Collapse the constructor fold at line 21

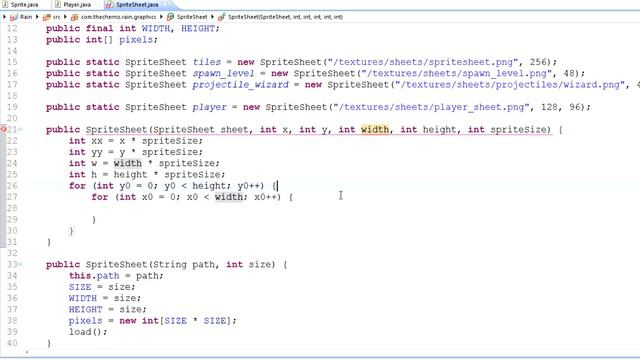pos(20,129)
